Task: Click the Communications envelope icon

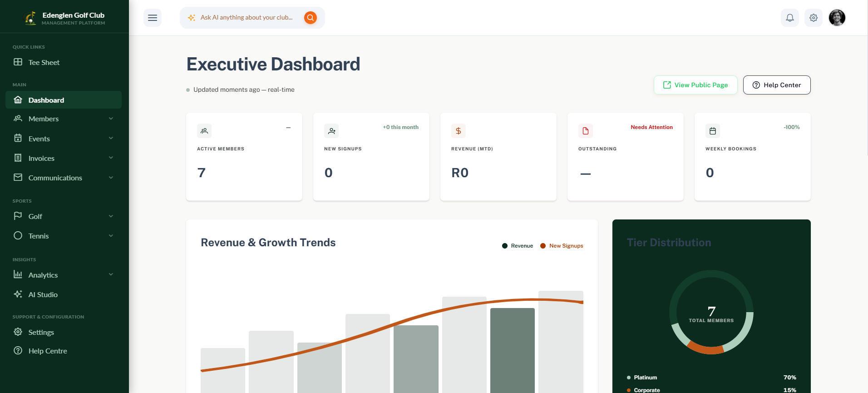Action: (18, 177)
